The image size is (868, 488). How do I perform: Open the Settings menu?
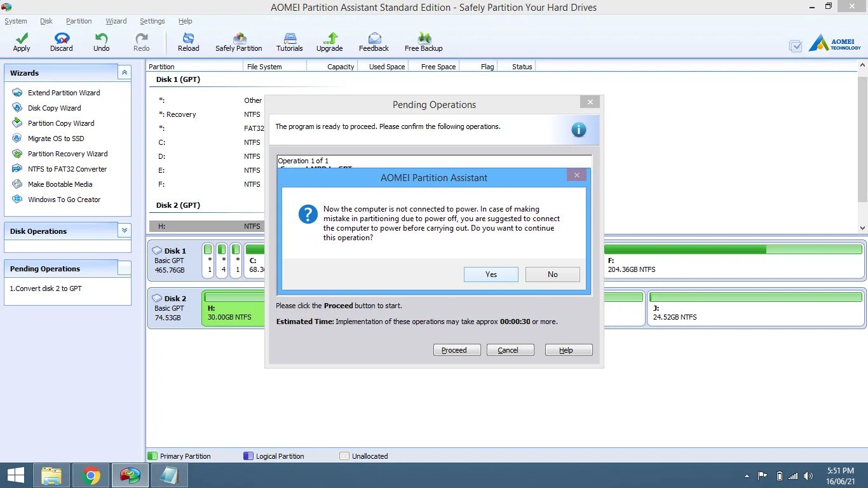(x=153, y=21)
